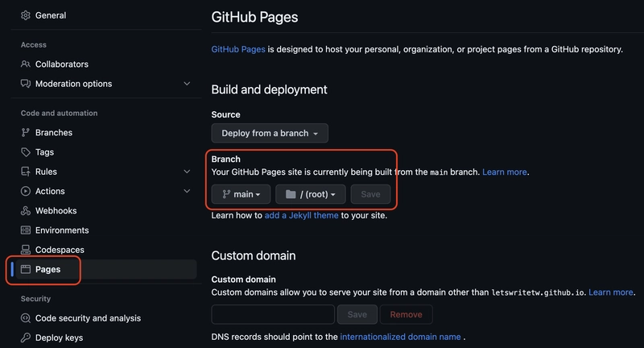Click the Source label
The width and height of the screenshot is (644, 348).
click(226, 114)
